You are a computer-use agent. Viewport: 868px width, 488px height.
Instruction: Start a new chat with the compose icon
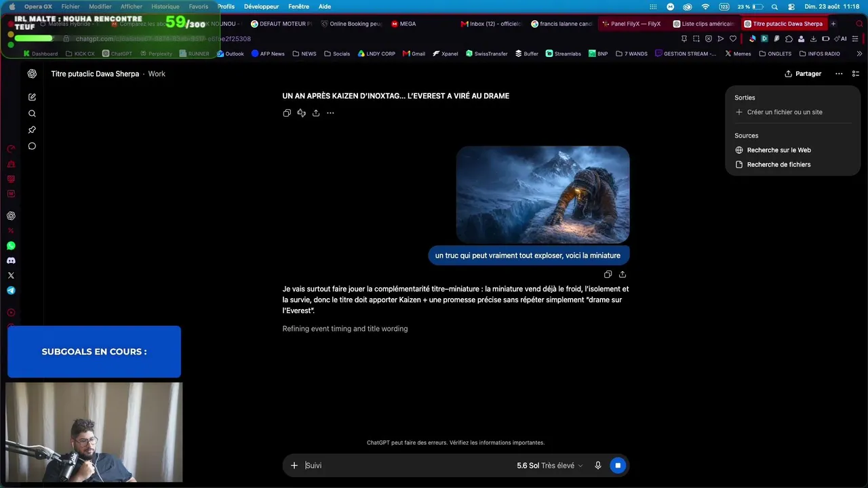[x=32, y=97]
